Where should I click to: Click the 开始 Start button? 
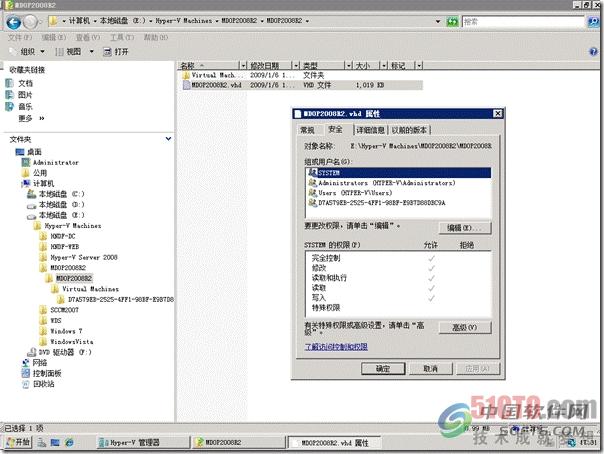pyautogui.click(x=18, y=442)
